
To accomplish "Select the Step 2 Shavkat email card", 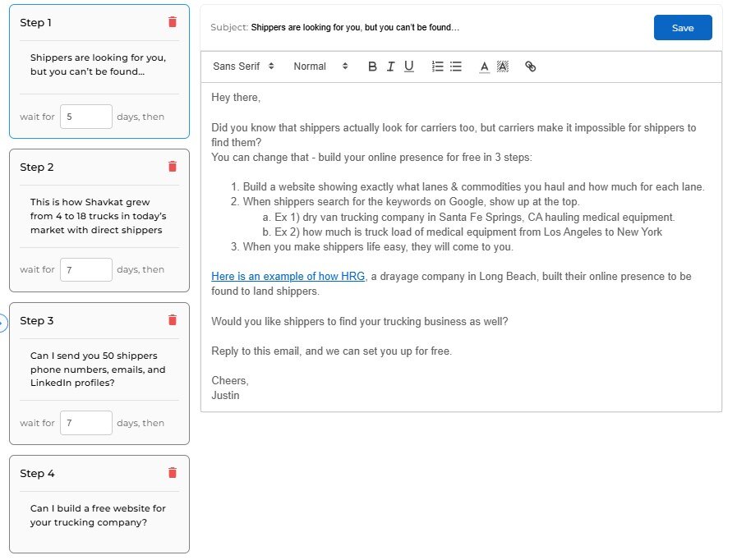I will tap(99, 217).
